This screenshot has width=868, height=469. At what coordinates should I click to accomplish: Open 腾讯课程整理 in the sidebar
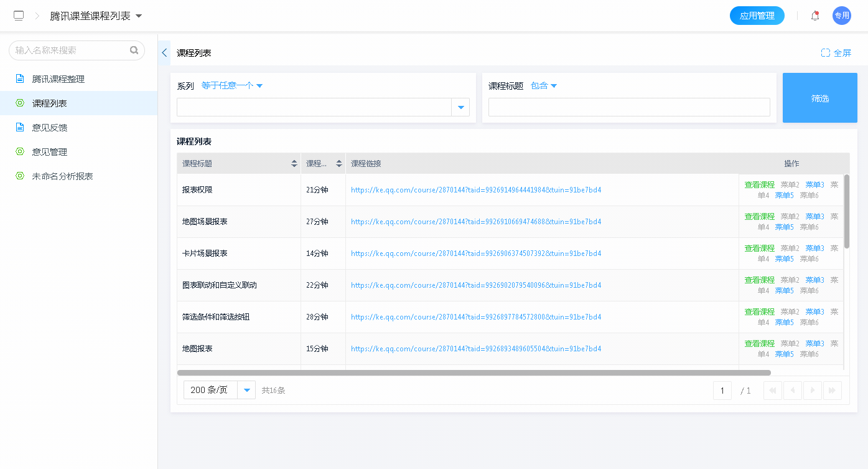click(58, 79)
